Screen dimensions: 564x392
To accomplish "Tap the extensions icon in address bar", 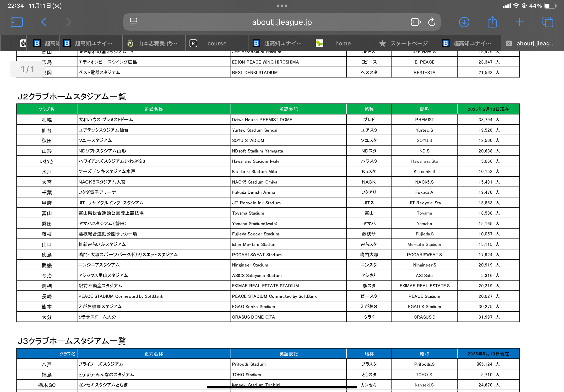I will coord(416,22).
